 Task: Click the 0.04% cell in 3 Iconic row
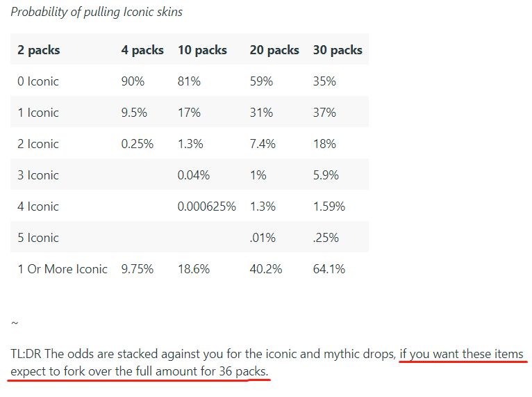pyautogui.click(x=194, y=175)
